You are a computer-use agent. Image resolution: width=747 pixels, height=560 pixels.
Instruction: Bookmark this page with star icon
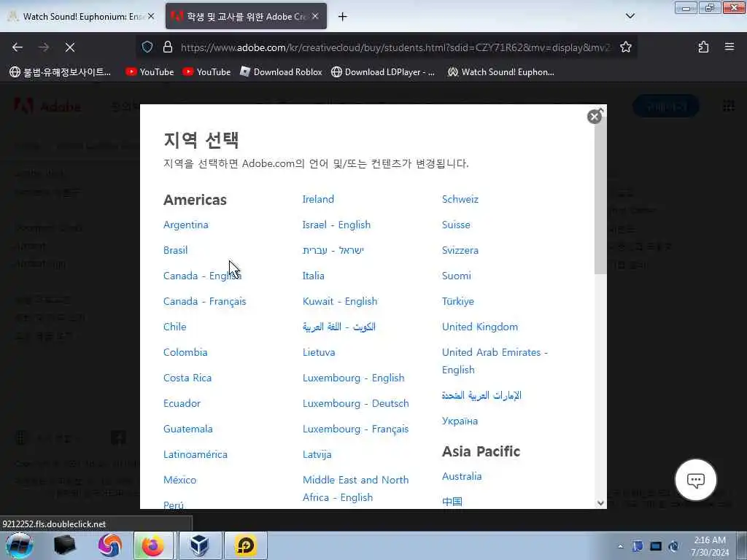(625, 47)
